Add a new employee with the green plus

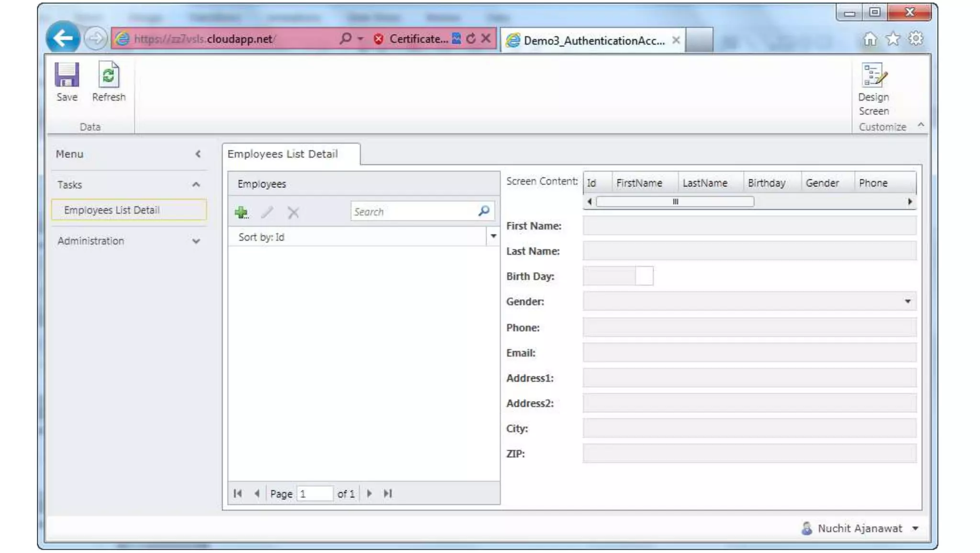click(x=241, y=212)
